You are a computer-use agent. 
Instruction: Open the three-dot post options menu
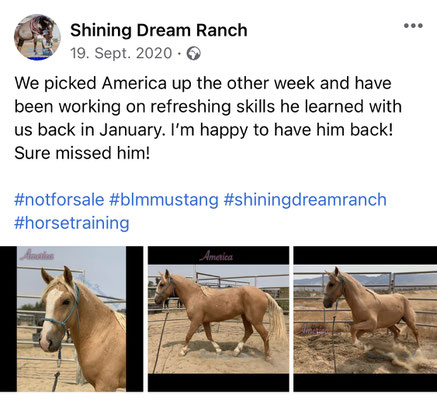pyautogui.click(x=413, y=26)
